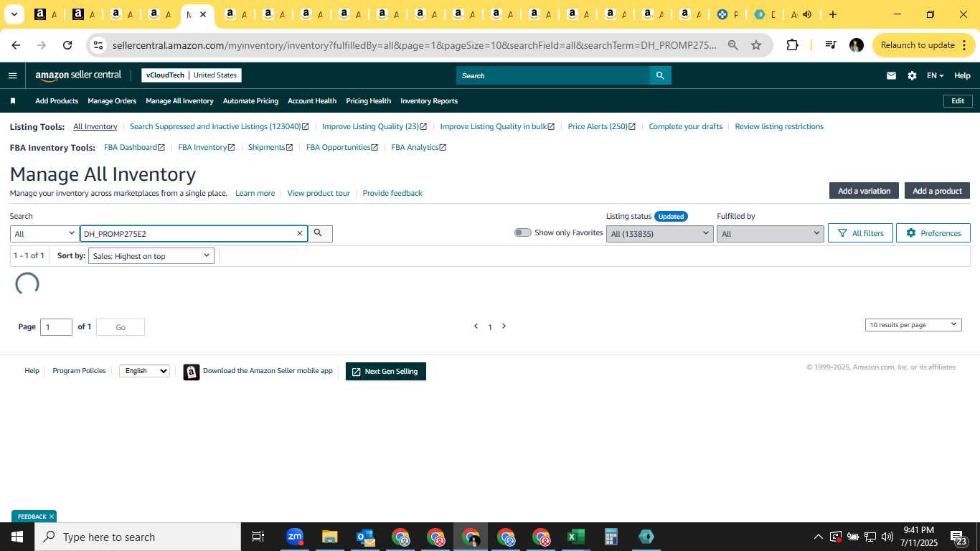Image resolution: width=980 pixels, height=551 pixels.
Task: Open Outlook from the taskbar
Action: pos(365,537)
